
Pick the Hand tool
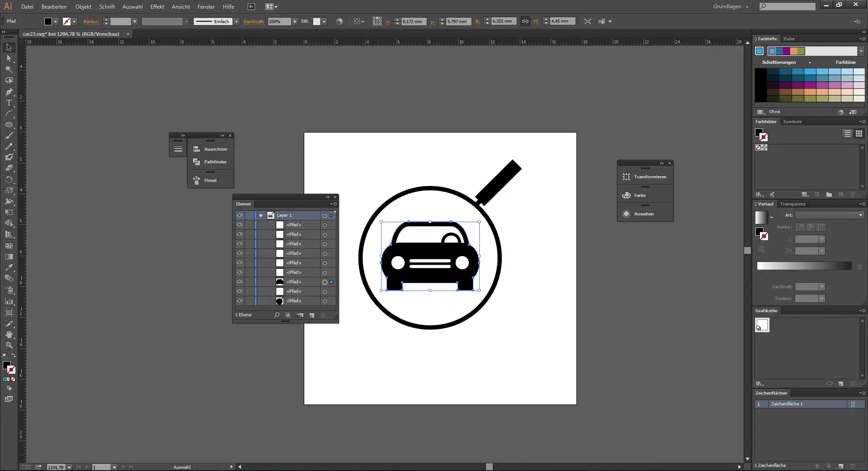tap(9, 334)
